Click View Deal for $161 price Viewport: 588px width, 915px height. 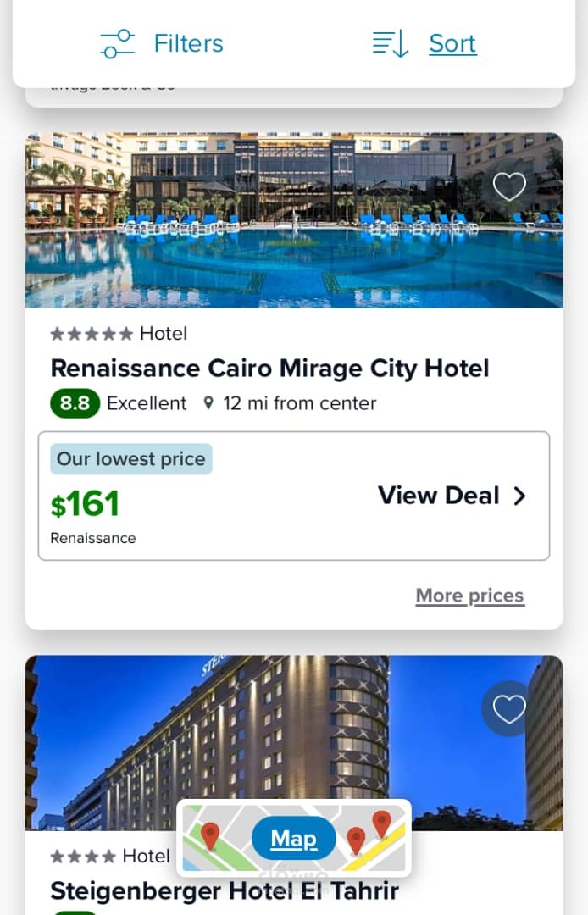click(x=438, y=496)
